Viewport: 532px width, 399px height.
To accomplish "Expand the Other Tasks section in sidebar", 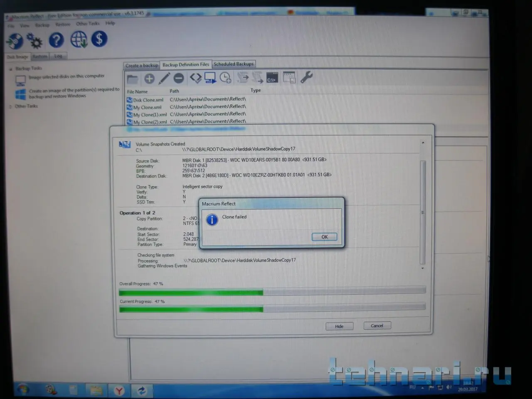I will (x=11, y=106).
